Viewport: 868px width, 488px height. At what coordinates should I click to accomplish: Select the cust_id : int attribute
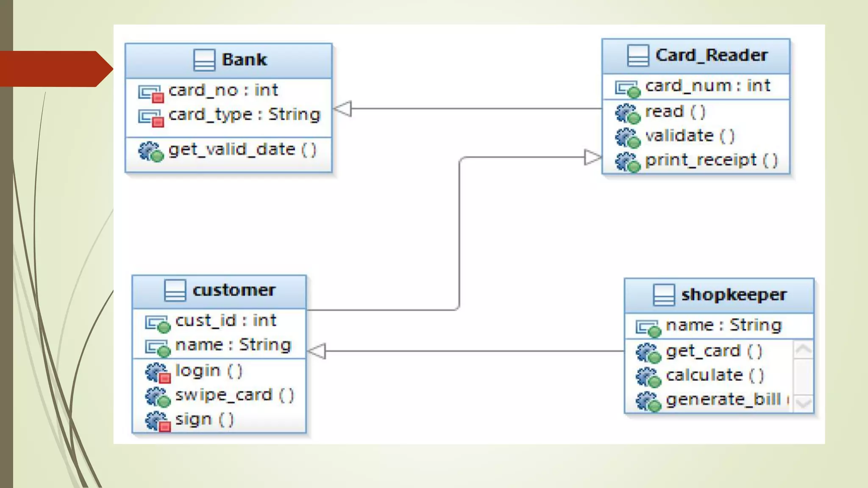click(225, 321)
